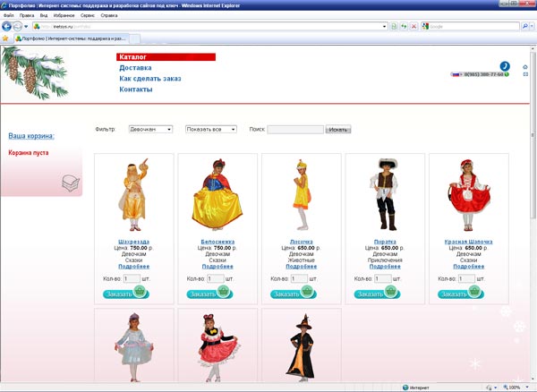The width and height of the screenshot is (537, 392).
Task: Open a new blank browser tab
Action: tap(134, 38)
